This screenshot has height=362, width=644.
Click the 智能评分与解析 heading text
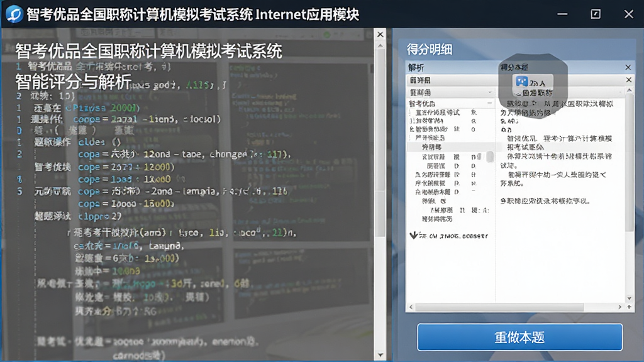[73, 82]
